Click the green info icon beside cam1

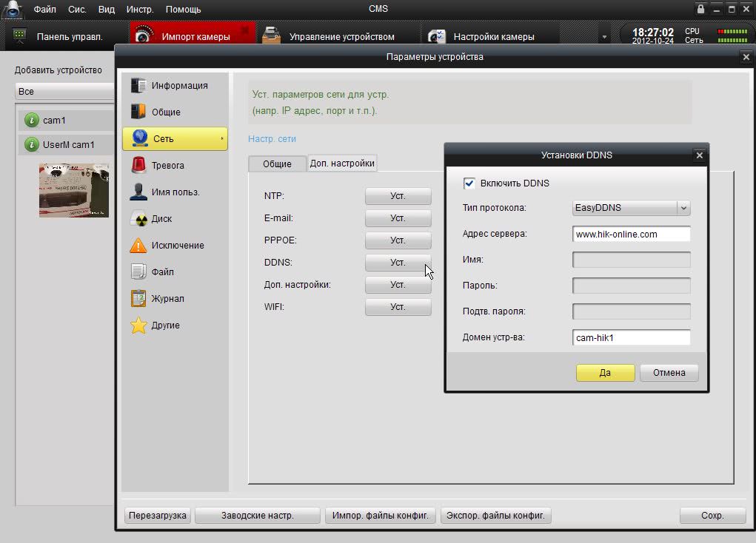[31, 121]
